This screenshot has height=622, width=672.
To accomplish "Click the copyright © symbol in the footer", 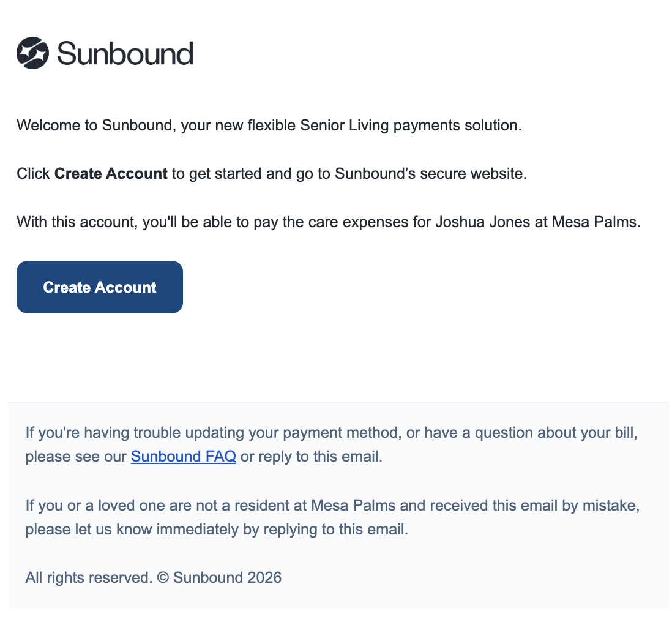I will pyautogui.click(x=163, y=577).
